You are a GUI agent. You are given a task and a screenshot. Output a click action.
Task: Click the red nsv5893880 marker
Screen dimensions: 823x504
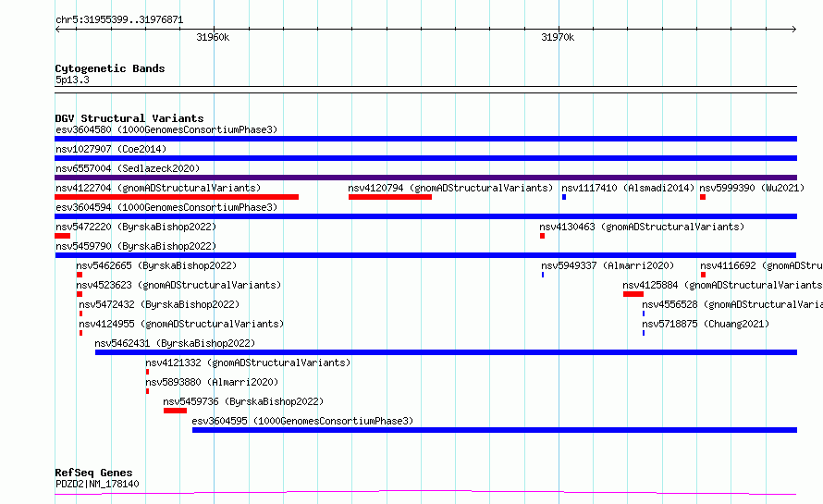147,391
